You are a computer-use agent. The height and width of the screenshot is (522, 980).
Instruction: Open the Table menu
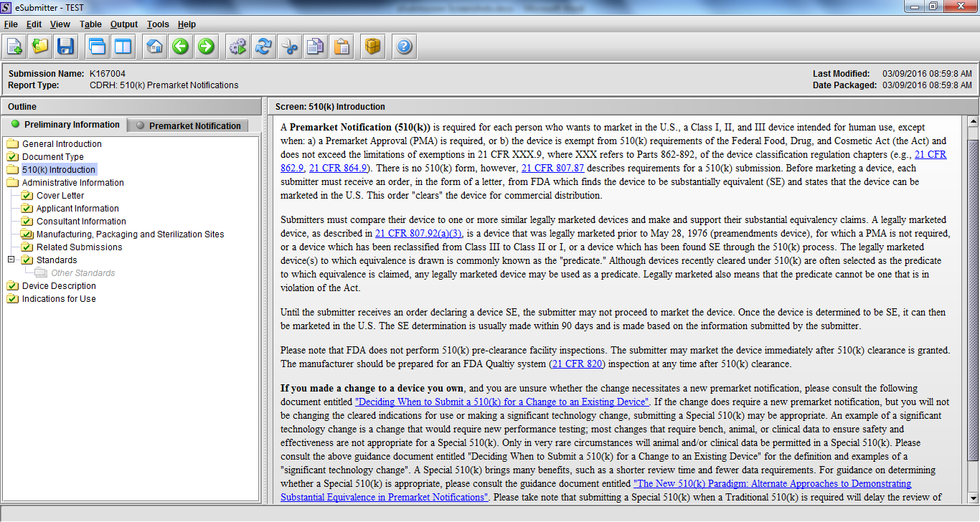(90, 24)
